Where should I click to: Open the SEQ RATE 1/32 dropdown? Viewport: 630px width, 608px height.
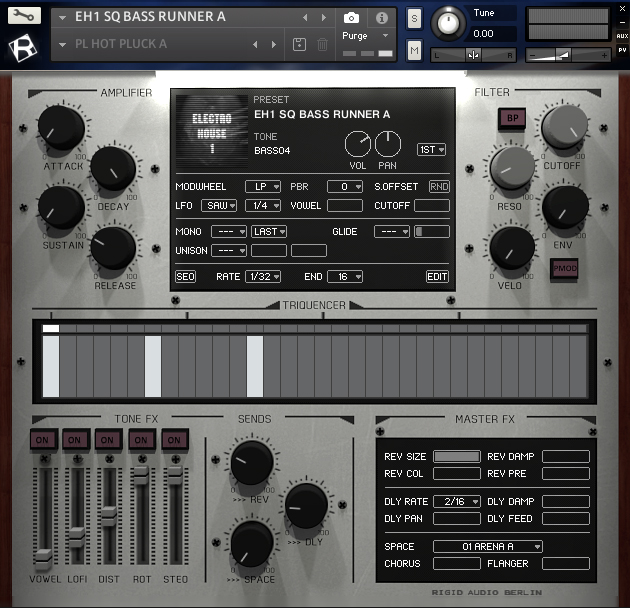(x=263, y=276)
